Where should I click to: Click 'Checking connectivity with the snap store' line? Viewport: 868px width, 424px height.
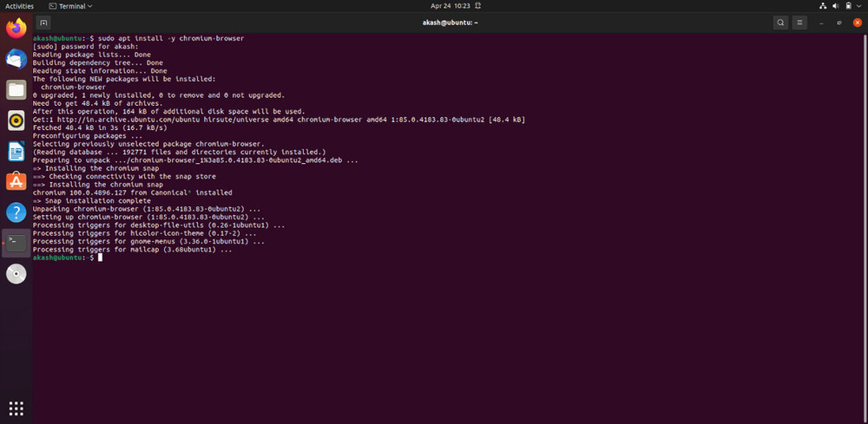124,176
